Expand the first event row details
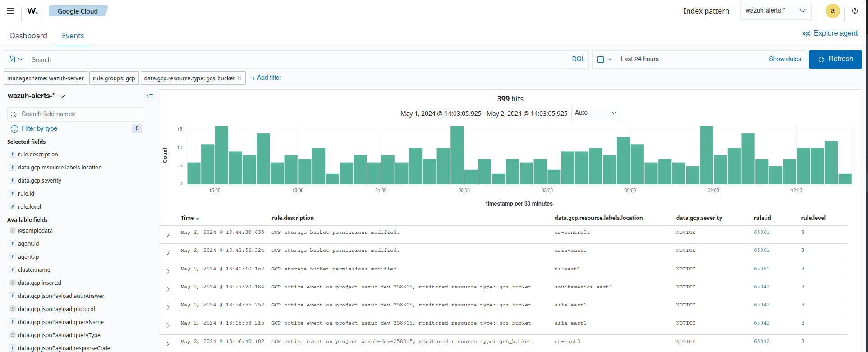Image resolution: width=868 pixels, height=352 pixels. 168,235
